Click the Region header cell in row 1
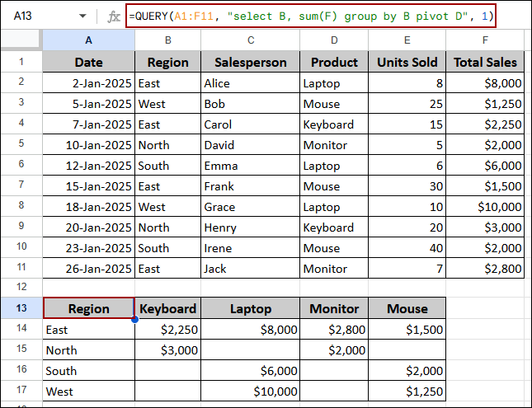This screenshot has width=532, height=408. coord(168,62)
